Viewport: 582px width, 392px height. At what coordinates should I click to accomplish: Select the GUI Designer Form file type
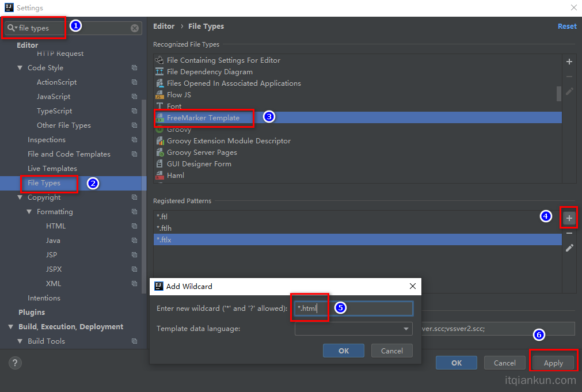[199, 164]
